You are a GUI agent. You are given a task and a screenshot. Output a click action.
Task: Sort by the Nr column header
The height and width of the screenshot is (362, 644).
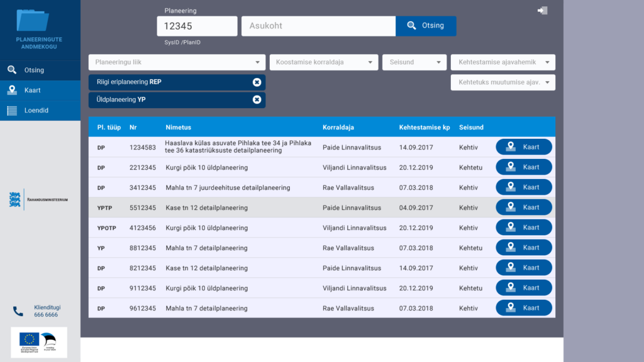133,127
